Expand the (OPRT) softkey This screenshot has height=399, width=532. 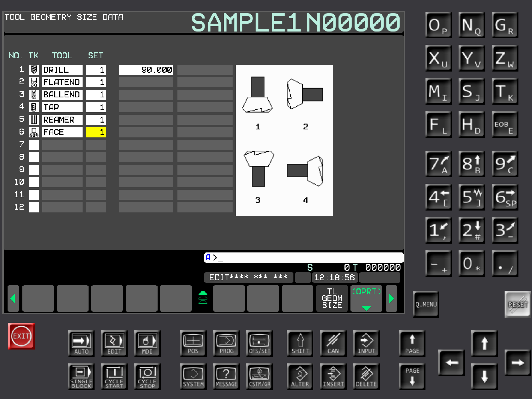point(366,298)
